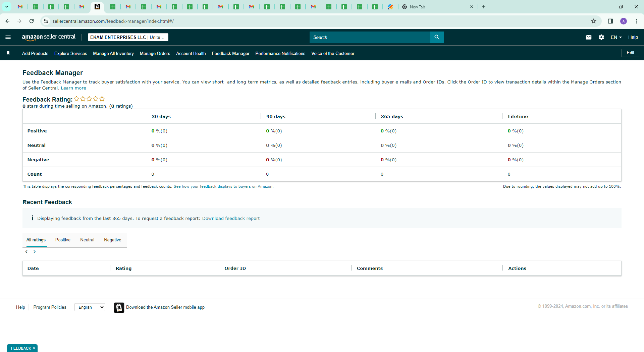Open the EKAM ENTERPRISES LLC account switcher

128,37
